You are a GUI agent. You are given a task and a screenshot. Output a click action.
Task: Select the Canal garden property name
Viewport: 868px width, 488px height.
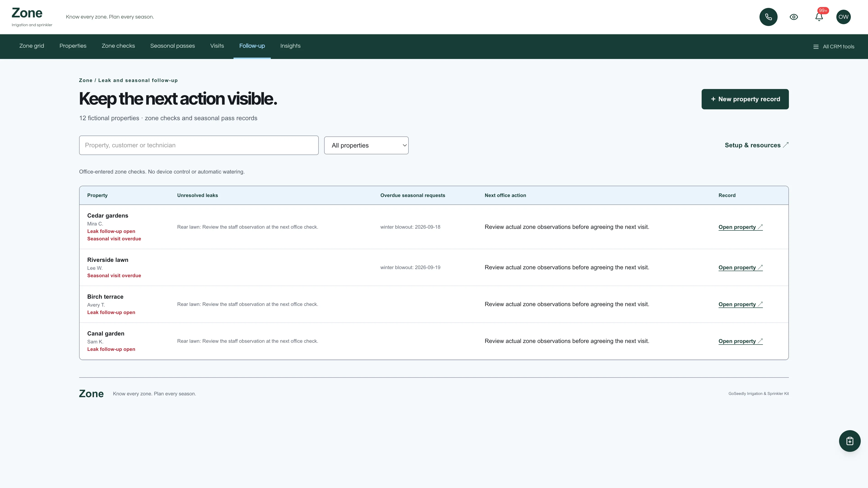tap(106, 333)
